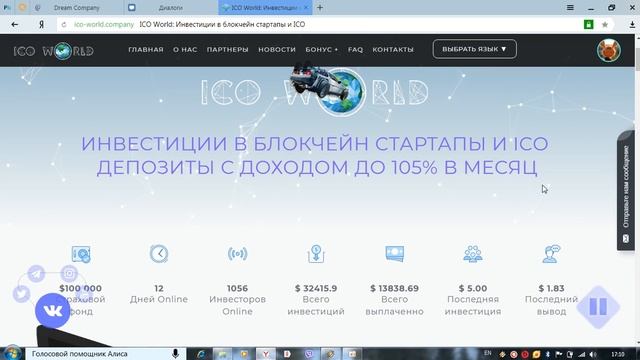640x360 pixels.
Task: Click the insurance fund safe icon
Action: point(81,254)
